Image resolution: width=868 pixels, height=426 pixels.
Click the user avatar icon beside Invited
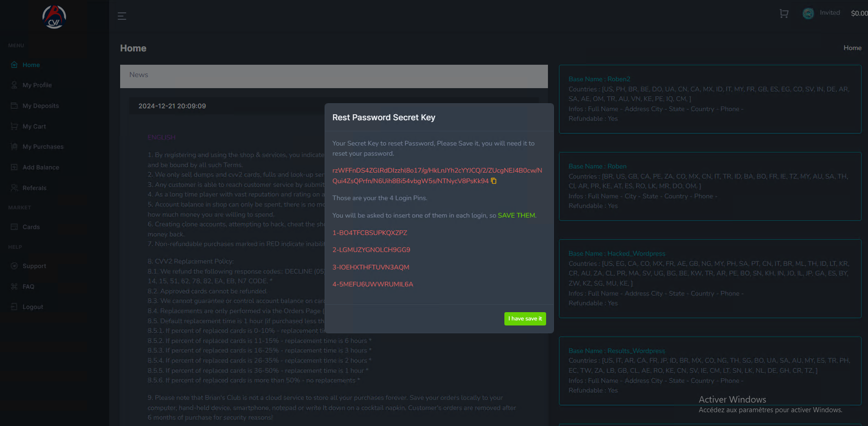click(x=808, y=13)
